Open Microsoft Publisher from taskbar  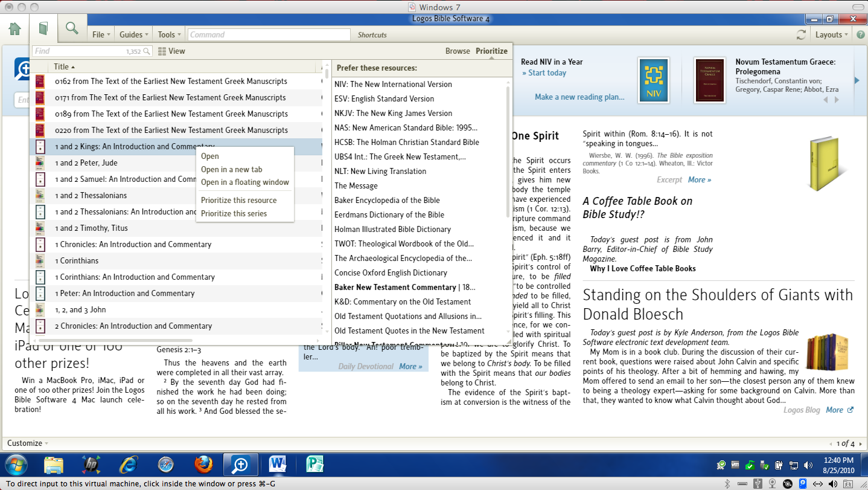pyautogui.click(x=315, y=464)
